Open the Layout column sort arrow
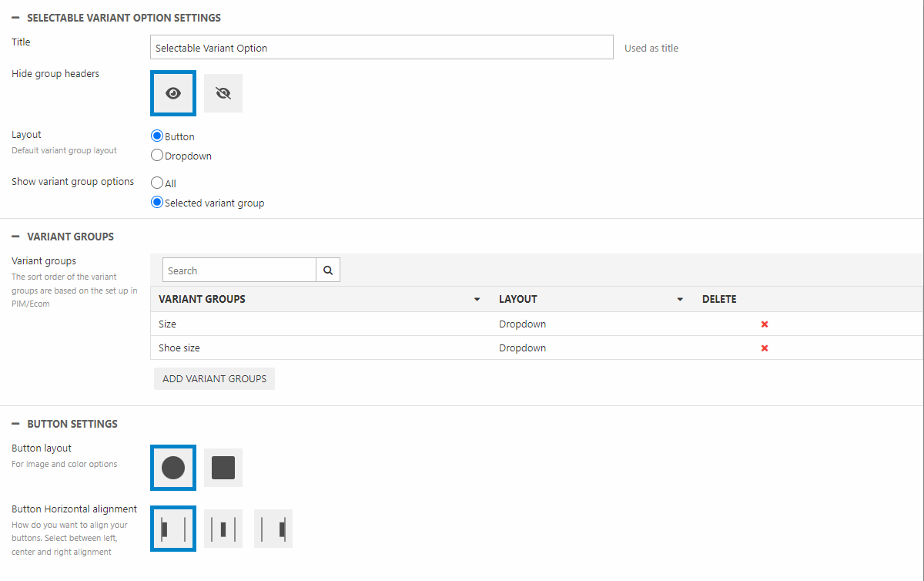Image resolution: width=924 pixels, height=581 pixels. [680, 300]
